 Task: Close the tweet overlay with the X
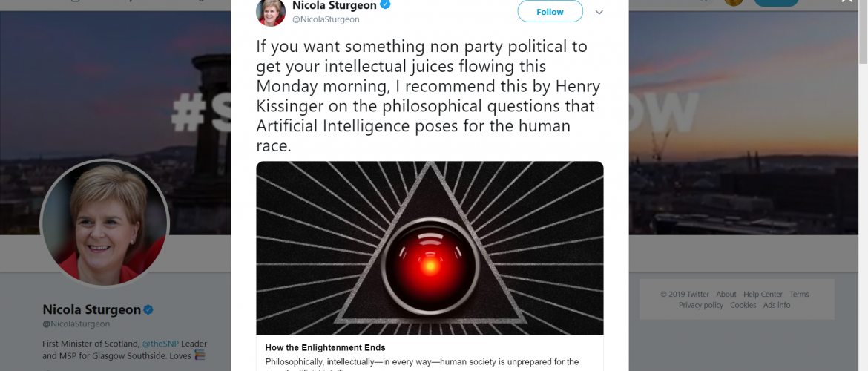click(x=847, y=1)
